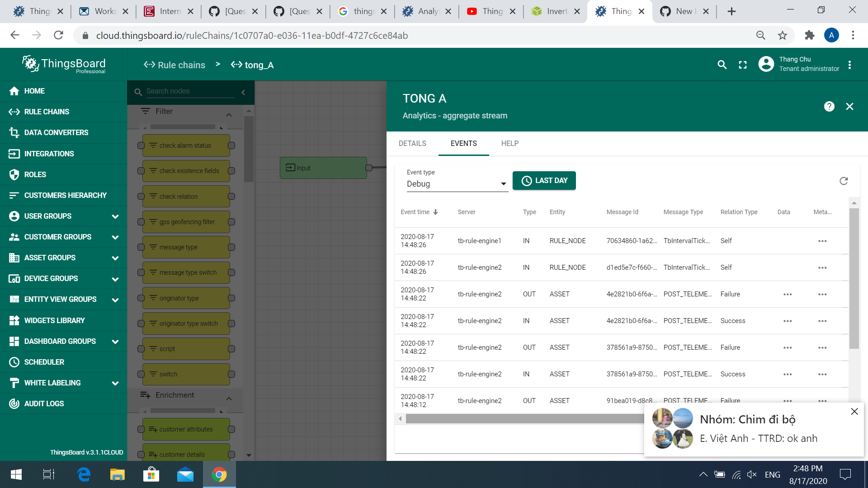Show metadata for first tb-rule-engine1 row
The height and width of the screenshot is (488, 868).
tap(822, 241)
